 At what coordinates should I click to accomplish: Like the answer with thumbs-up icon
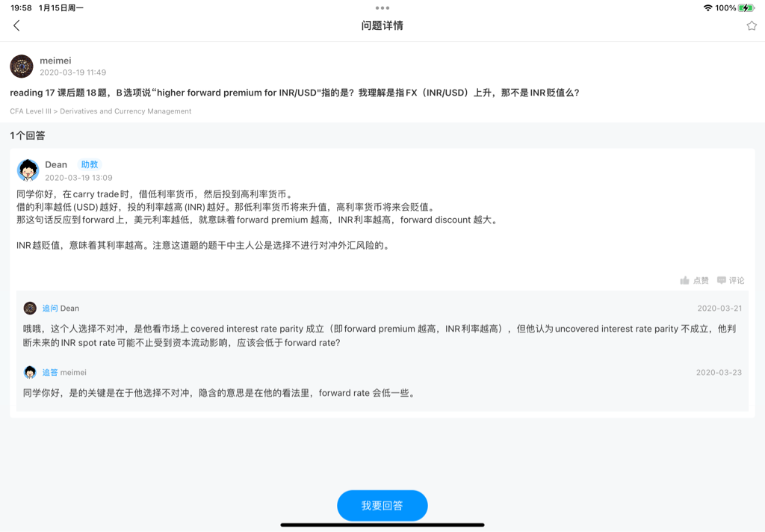[684, 280]
